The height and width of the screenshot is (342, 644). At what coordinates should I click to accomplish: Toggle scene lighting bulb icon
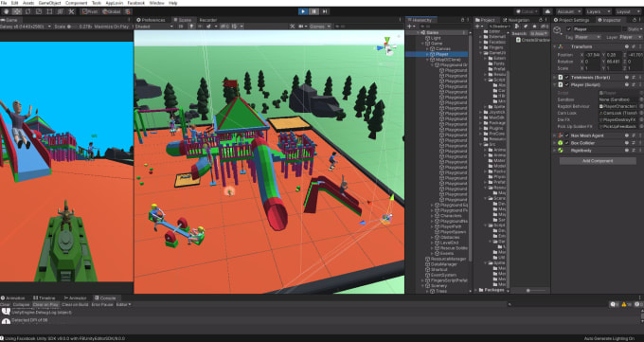191,27
